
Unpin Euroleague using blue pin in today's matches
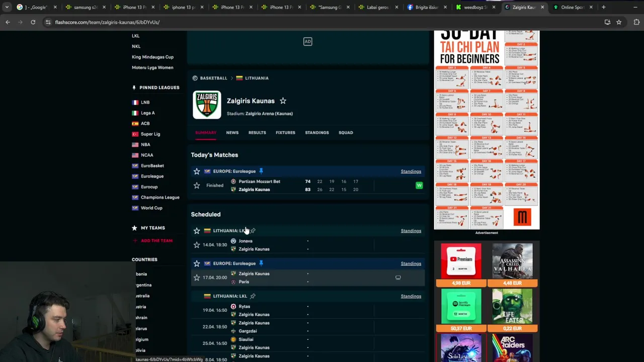(261, 171)
